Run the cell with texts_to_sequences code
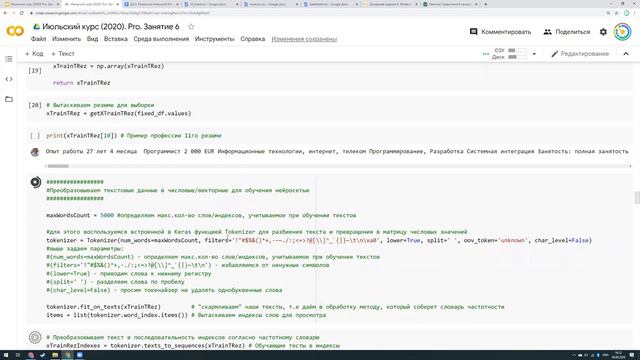The width and height of the screenshot is (640, 360). [35, 338]
